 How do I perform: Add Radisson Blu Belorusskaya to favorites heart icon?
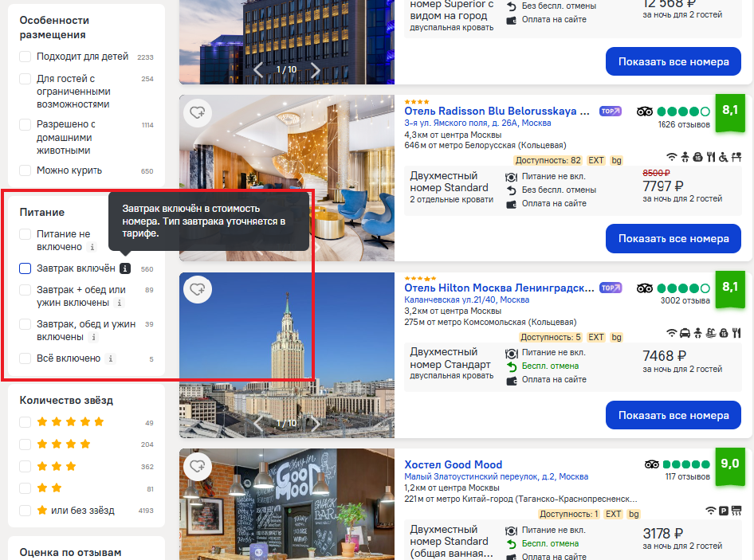[x=198, y=112]
